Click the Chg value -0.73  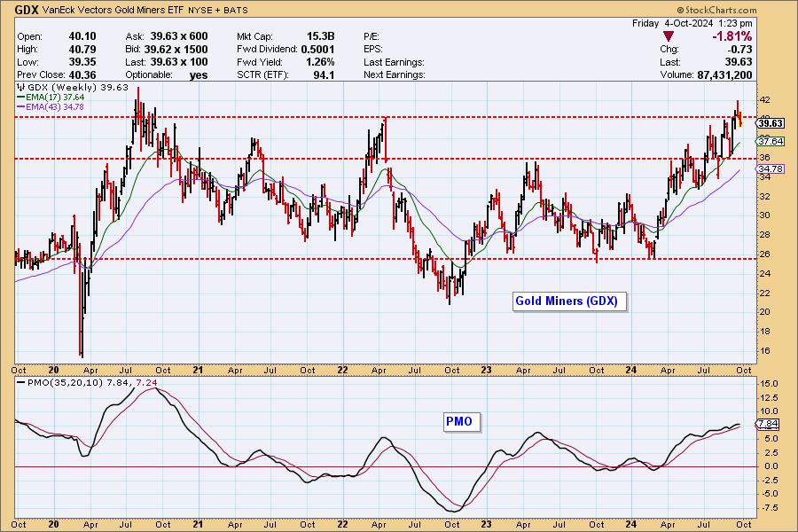point(739,50)
